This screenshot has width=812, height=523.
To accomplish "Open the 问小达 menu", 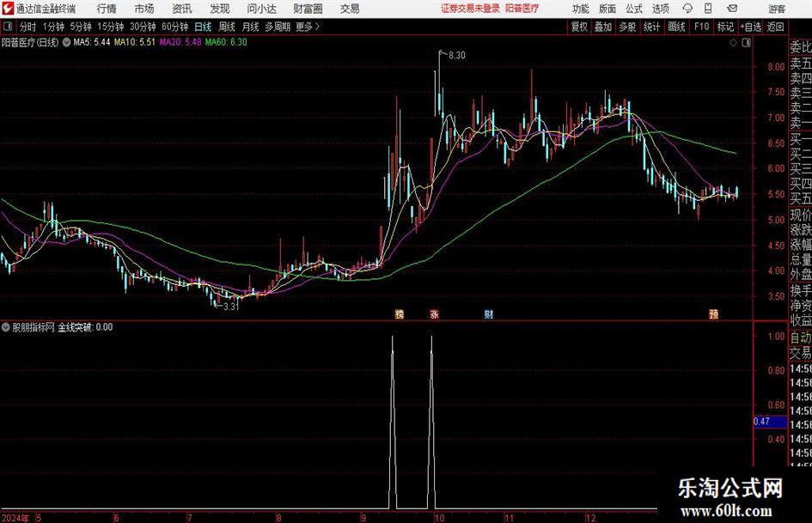I will 261,9.
